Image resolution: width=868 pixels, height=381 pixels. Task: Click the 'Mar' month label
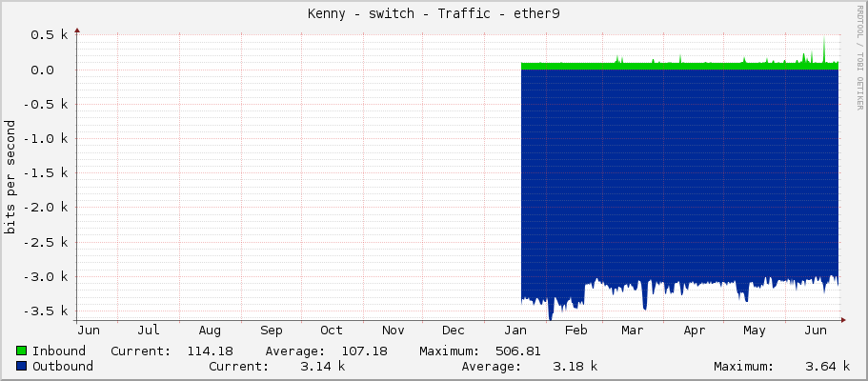pyautogui.click(x=632, y=331)
